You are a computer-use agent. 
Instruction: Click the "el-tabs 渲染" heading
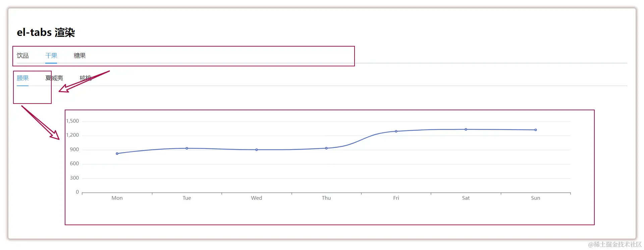pos(46,33)
